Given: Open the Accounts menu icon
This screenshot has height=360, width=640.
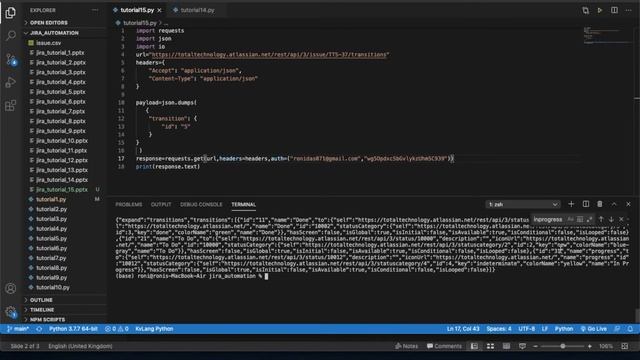Looking at the screenshot, I should point(11,289).
